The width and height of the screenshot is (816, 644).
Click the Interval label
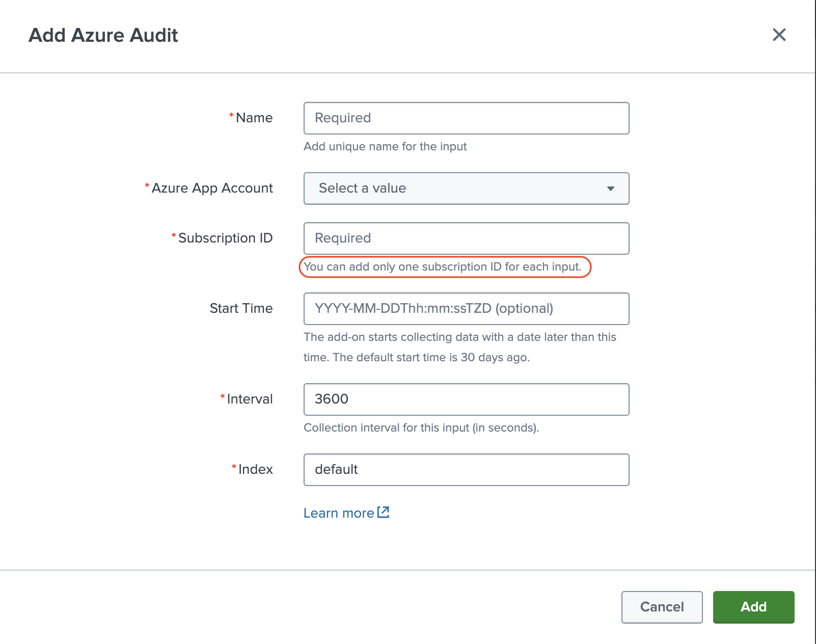[249, 399]
